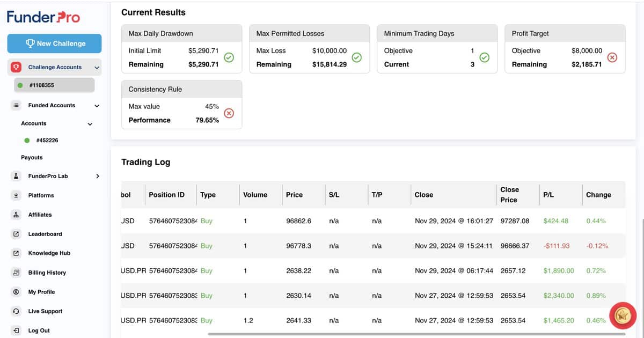Click the 79.65% Performance value

pyautogui.click(x=207, y=120)
